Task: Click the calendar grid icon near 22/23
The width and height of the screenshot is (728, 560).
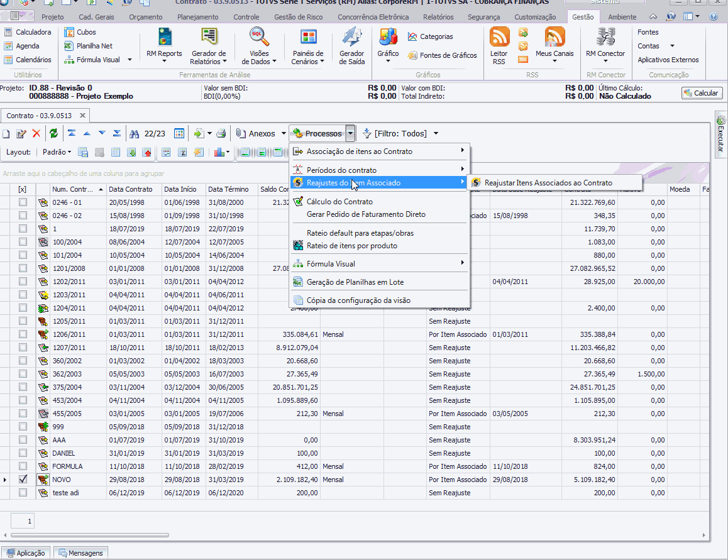Action: 179,134
